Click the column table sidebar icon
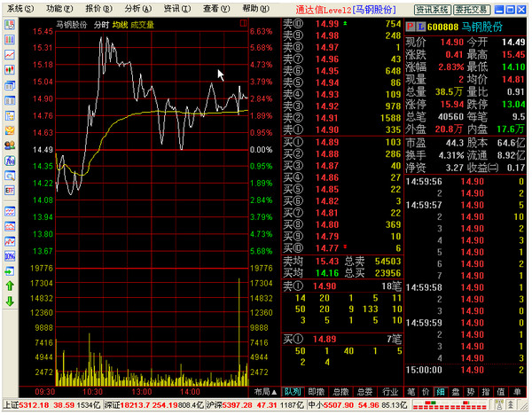 click(10, 100)
